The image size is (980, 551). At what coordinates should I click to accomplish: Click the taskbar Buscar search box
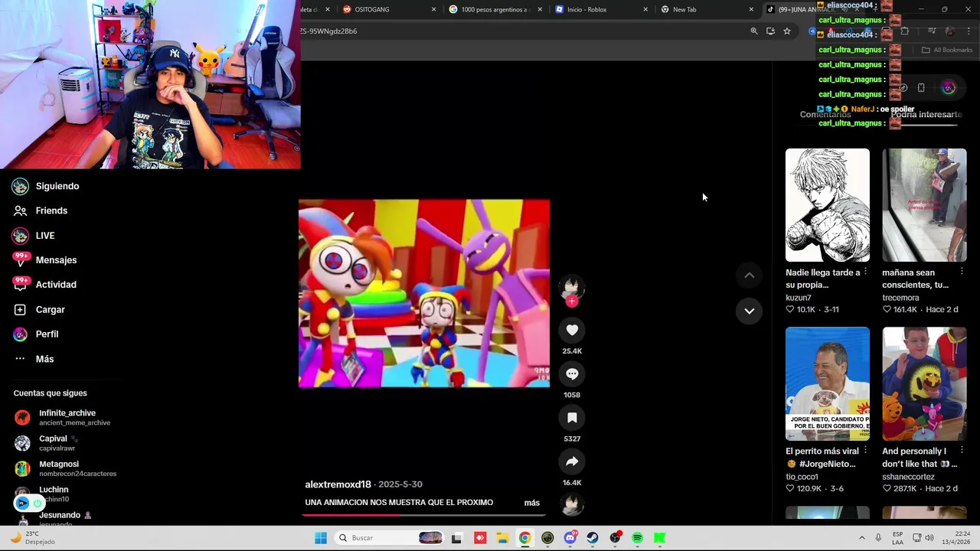[390, 538]
